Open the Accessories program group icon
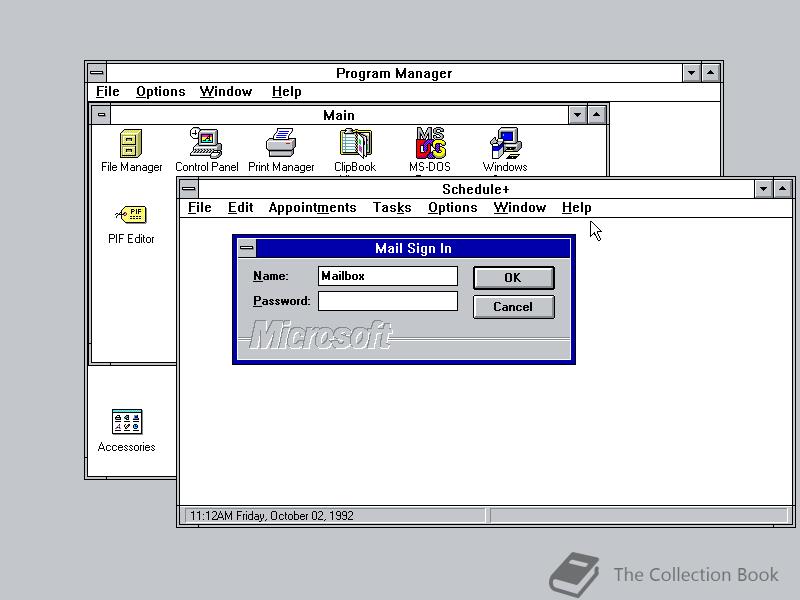 tap(127, 421)
